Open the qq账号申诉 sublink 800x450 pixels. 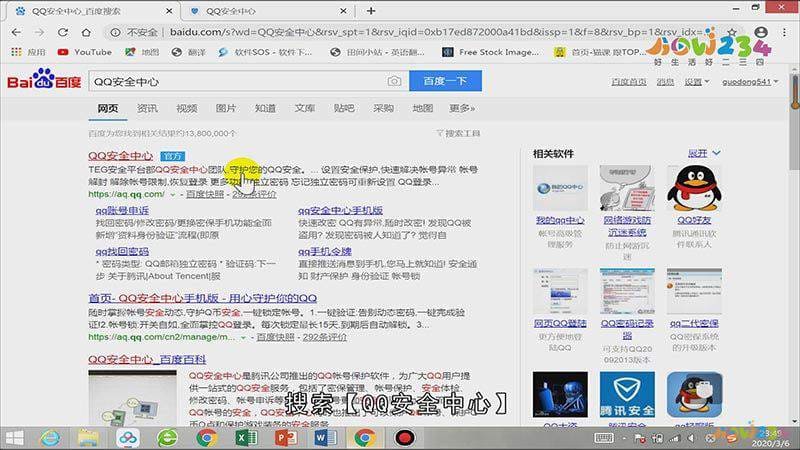[122, 210]
